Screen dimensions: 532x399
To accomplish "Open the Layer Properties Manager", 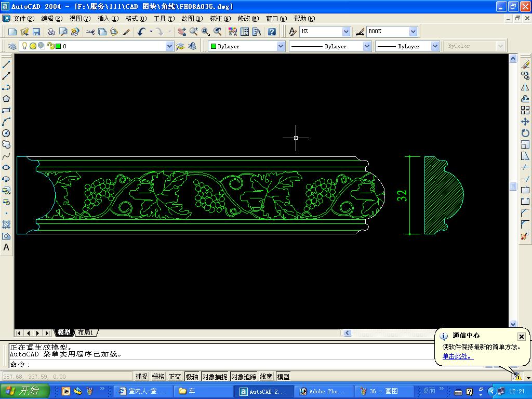I will pyautogui.click(x=12, y=46).
